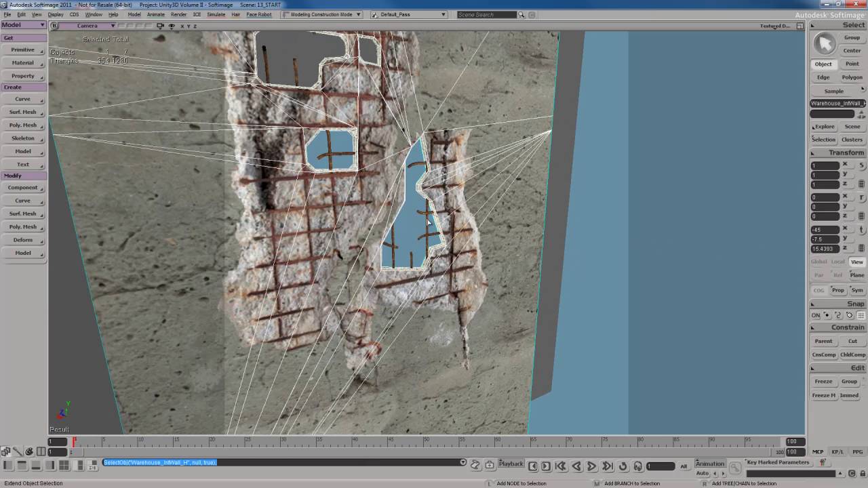Open the Display menu
This screenshot has width=868, height=488.
(56, 14)
